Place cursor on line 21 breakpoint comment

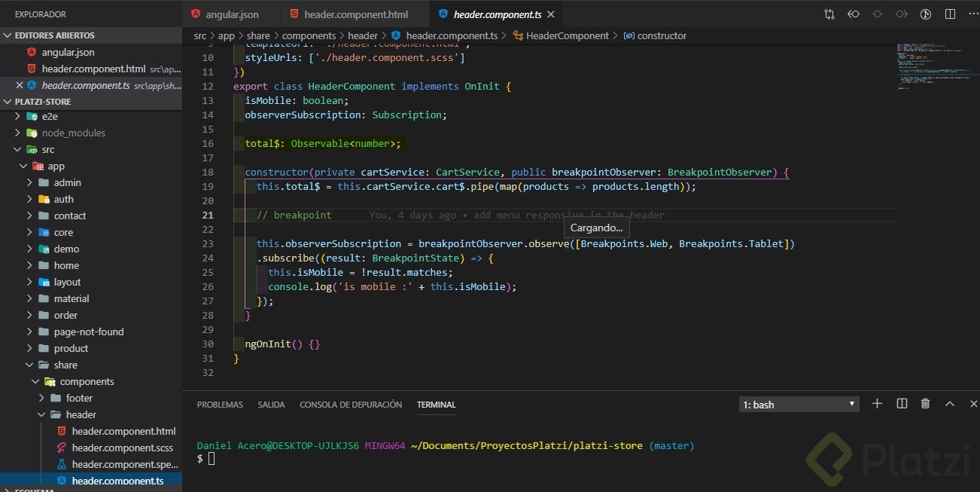pos(294,215)
